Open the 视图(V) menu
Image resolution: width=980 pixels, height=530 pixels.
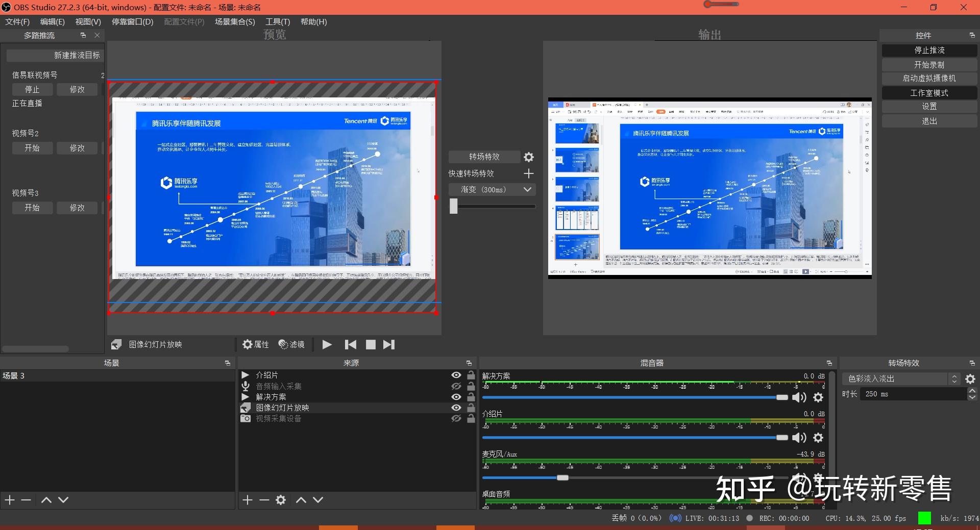pos(88,21)
